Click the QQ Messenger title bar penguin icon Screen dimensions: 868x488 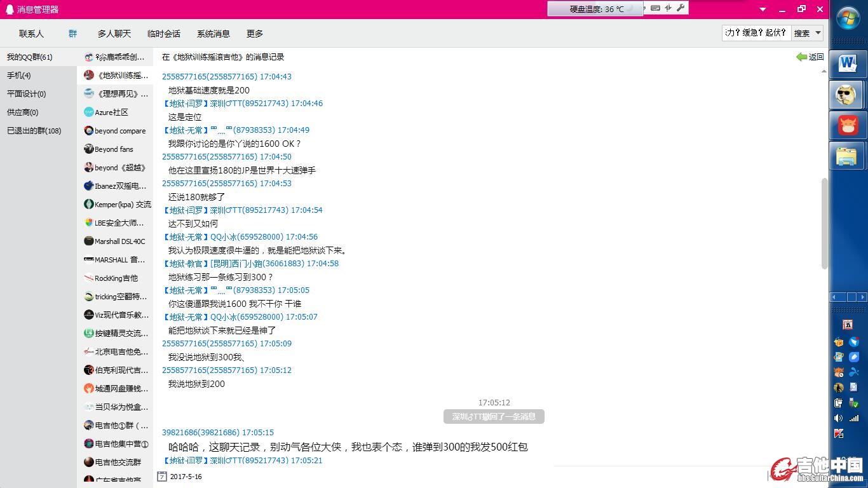click(x=9, y=9)
